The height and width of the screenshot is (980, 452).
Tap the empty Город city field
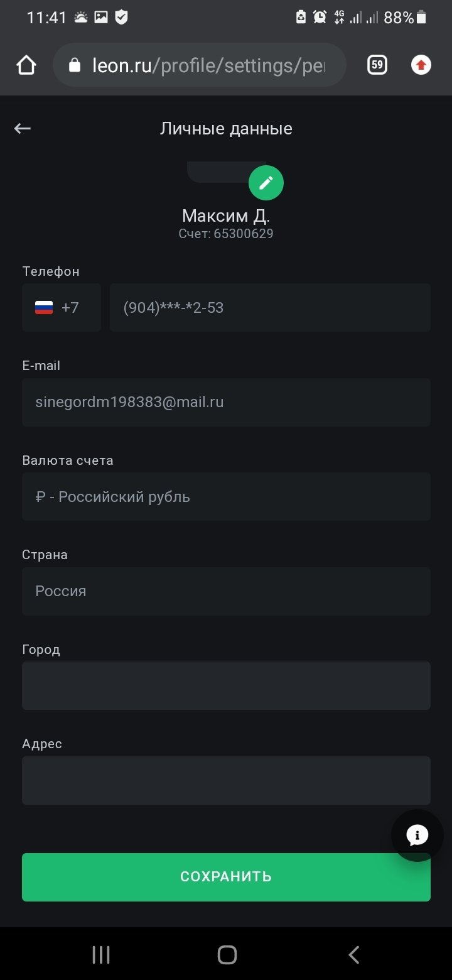[226, 685]
